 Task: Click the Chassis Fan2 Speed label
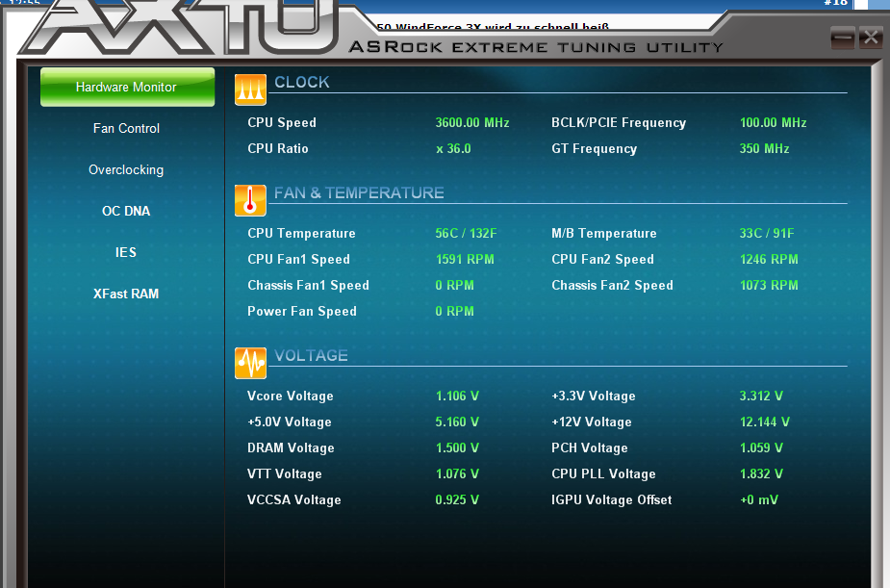point(613,286)
